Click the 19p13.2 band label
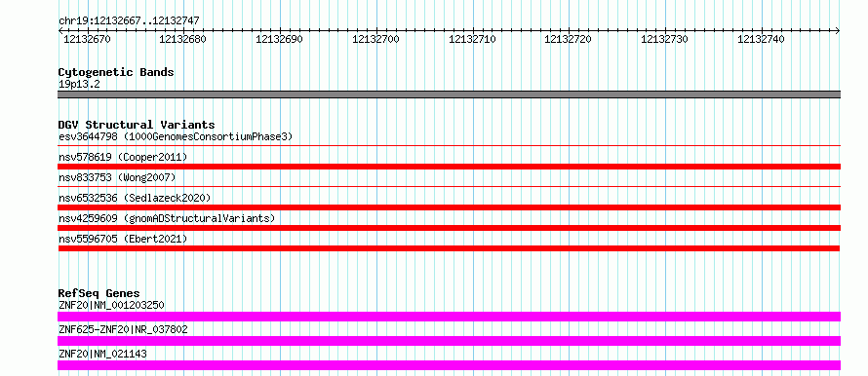 coord(79,85)
